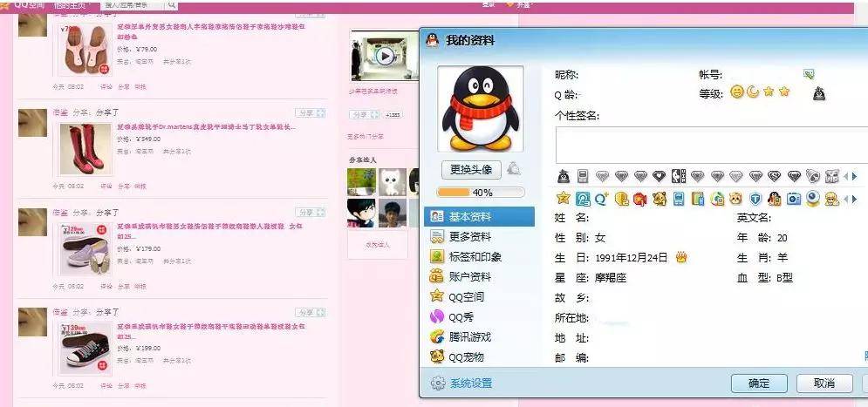
Task: Click the black heart diamond icon
Action: point(659,176)
